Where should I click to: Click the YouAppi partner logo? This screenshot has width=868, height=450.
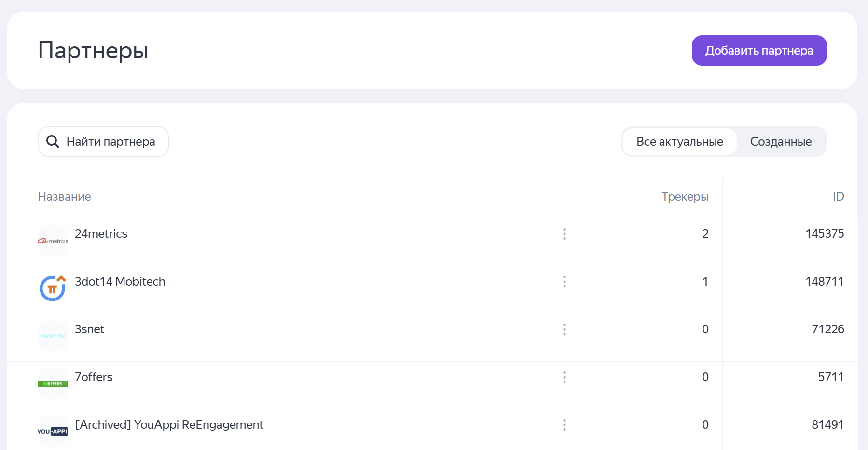pos(53,431)
